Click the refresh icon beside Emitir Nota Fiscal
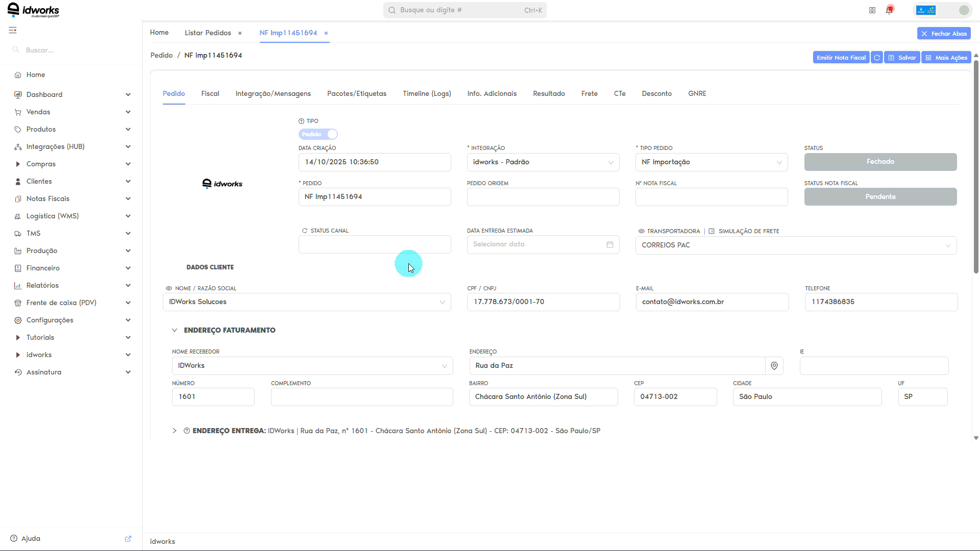 tap(877, 58)
